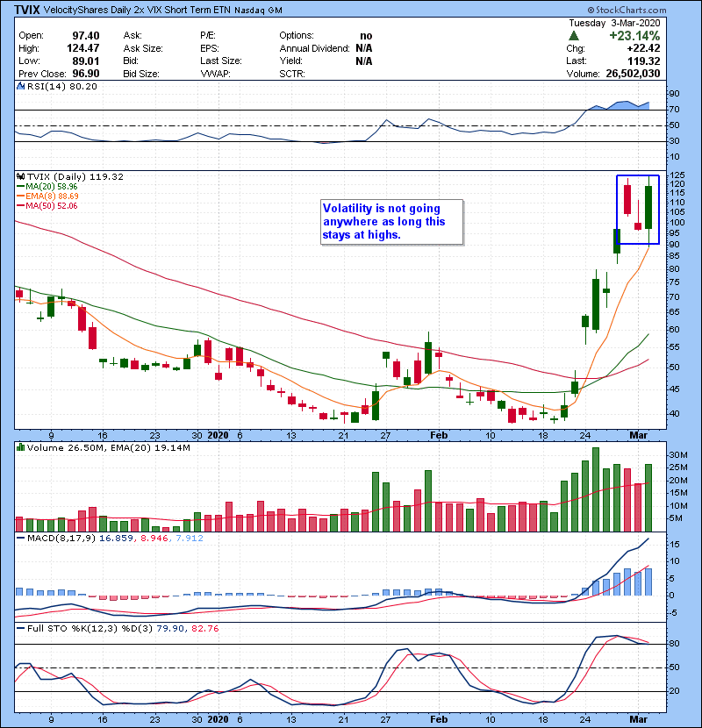Click the Chg value +22.42
Viewport: 702px width, 728px height.
643,48
